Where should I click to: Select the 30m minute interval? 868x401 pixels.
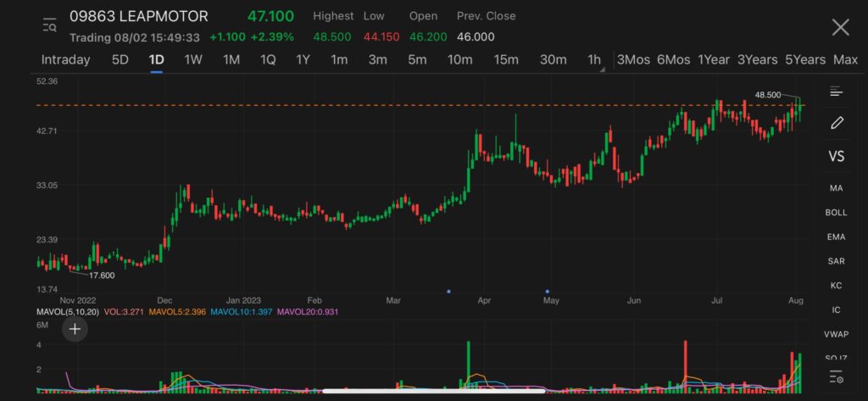tap(553, 60)
